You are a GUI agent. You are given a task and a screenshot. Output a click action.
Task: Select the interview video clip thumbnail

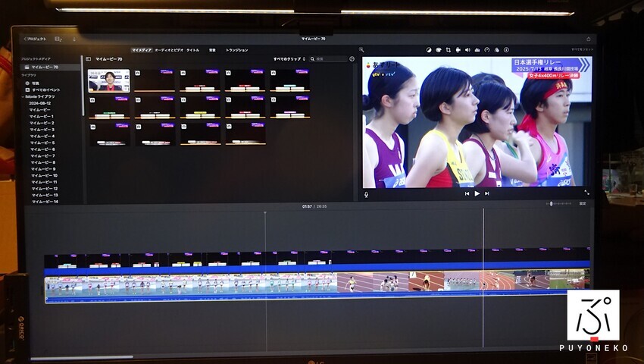click(109, 80)
